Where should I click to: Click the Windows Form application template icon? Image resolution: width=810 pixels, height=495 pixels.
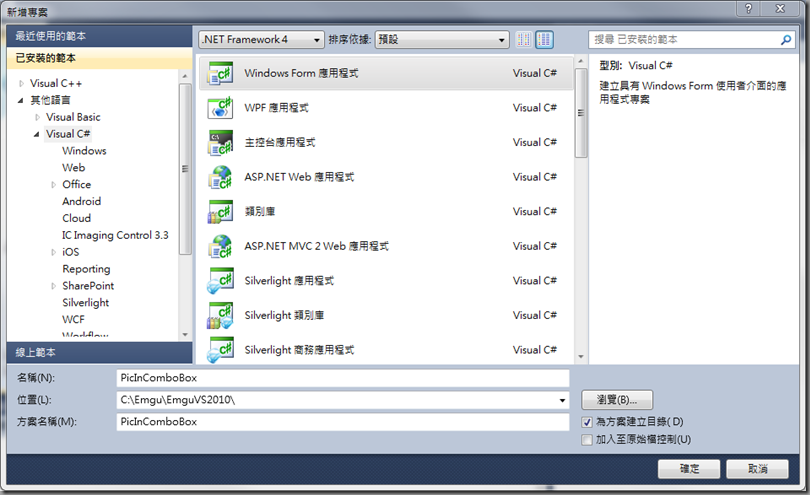221,73
